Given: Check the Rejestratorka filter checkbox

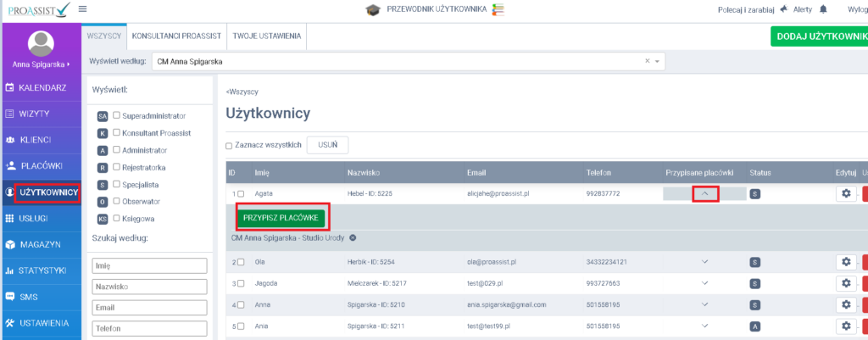Looking at the screenshot, I should (x=117, y=166).
